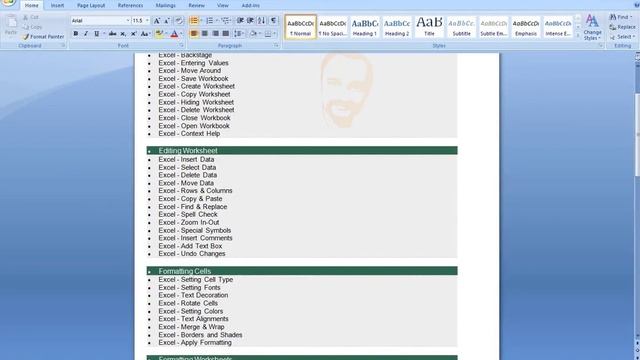Expand the Styles pane launcher
Viewport: 640px width, 360px height.
click(x=601, y=46)
